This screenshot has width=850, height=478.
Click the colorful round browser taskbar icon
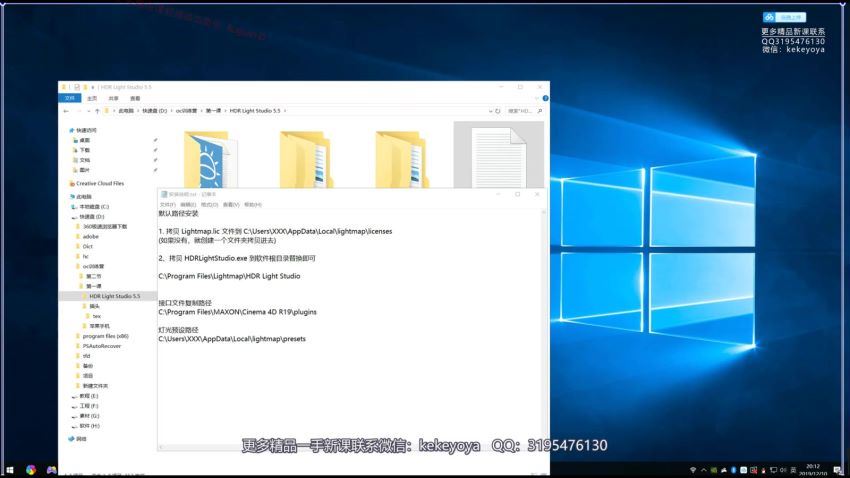[31, 470]
